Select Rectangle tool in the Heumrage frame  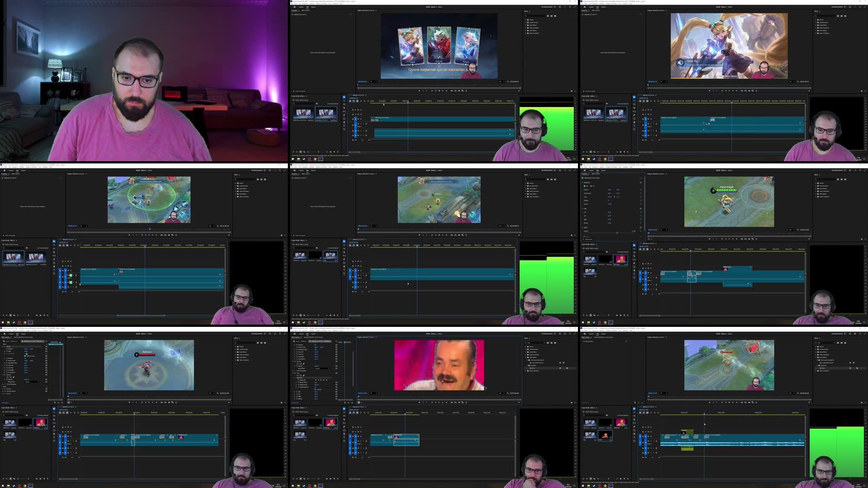(x=634, y=267)
